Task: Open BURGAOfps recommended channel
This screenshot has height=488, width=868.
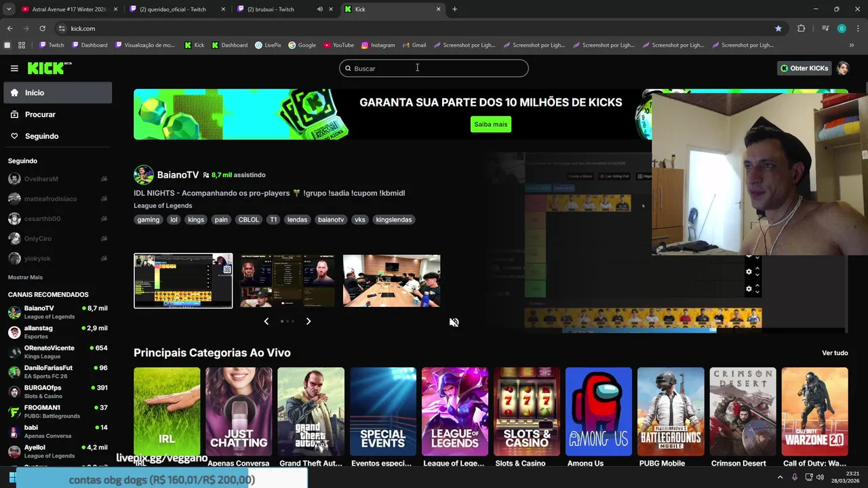Action: [x=58, y=392]
